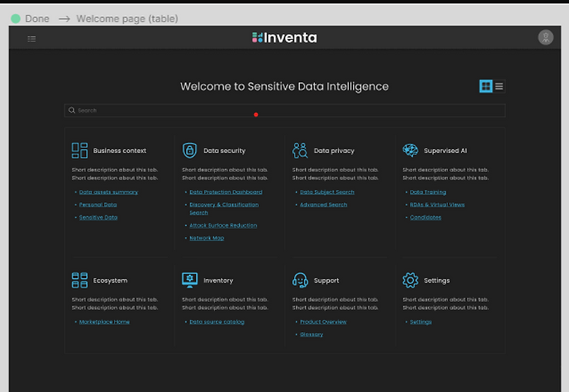The image size is (569, 392).
Task: Click the Search input field
Action: point(284,111)
